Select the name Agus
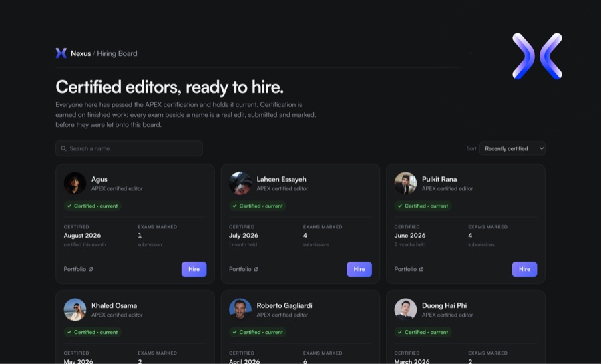Image resolution: width=601 pixels, height=364 pixels. click(x=99, y=179)
